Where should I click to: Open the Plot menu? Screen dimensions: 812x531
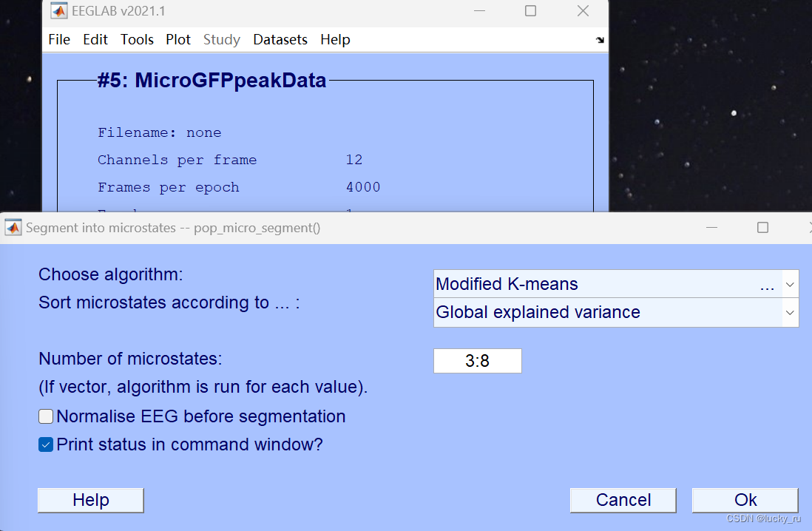tap(178, 39)
